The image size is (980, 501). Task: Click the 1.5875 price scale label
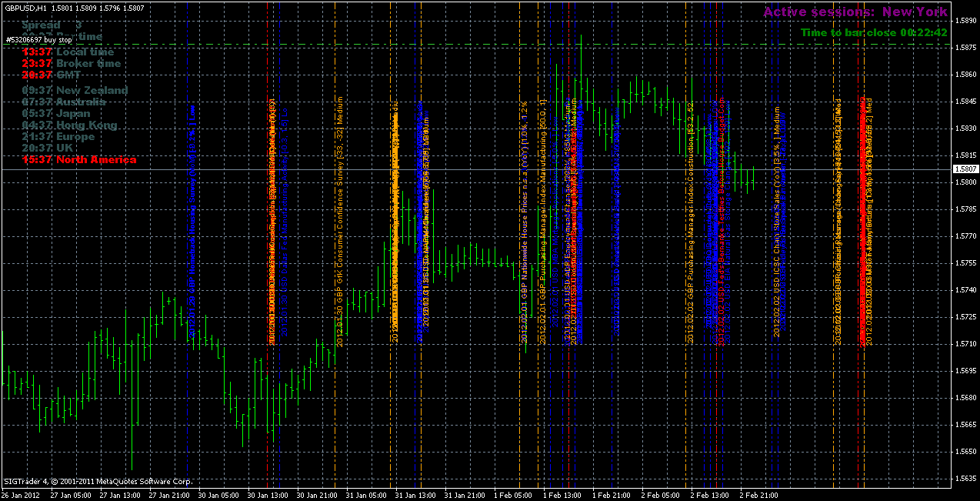(965, 48)
